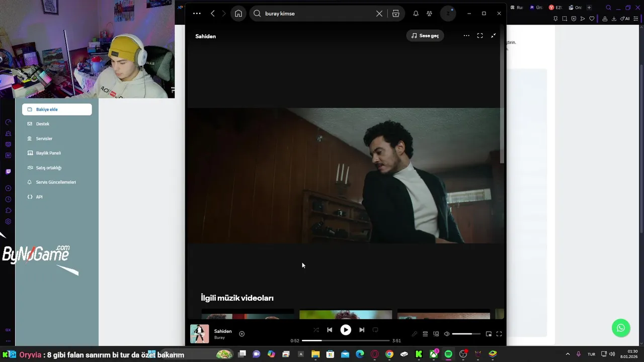
Task: Open the Spotify miniplayer icon
Action: click(x=489, y=334)
